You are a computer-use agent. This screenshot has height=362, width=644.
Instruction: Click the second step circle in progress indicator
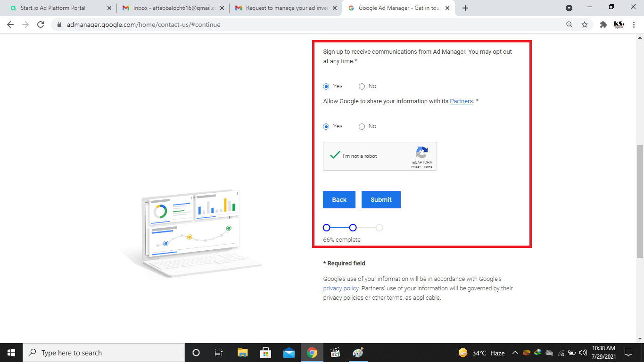coord(353,228)
